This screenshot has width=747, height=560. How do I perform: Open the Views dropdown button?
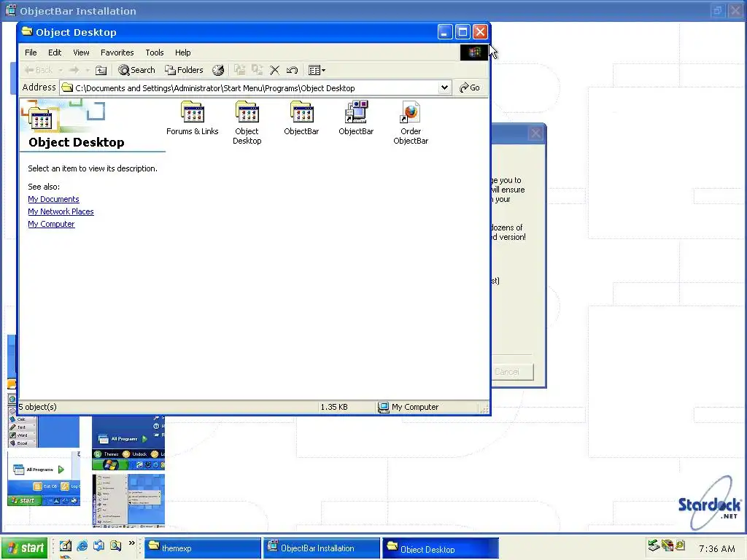pos(317,71)
